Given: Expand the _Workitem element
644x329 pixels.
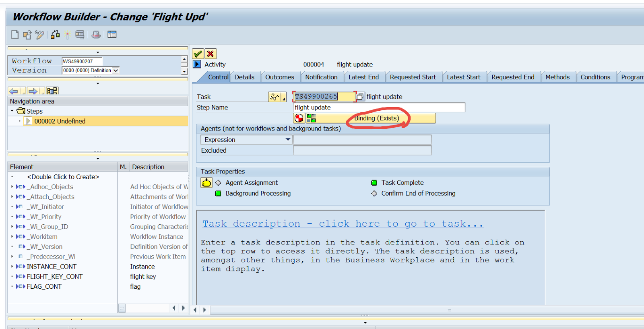Looking at the screenshot, I should (12, 237).
